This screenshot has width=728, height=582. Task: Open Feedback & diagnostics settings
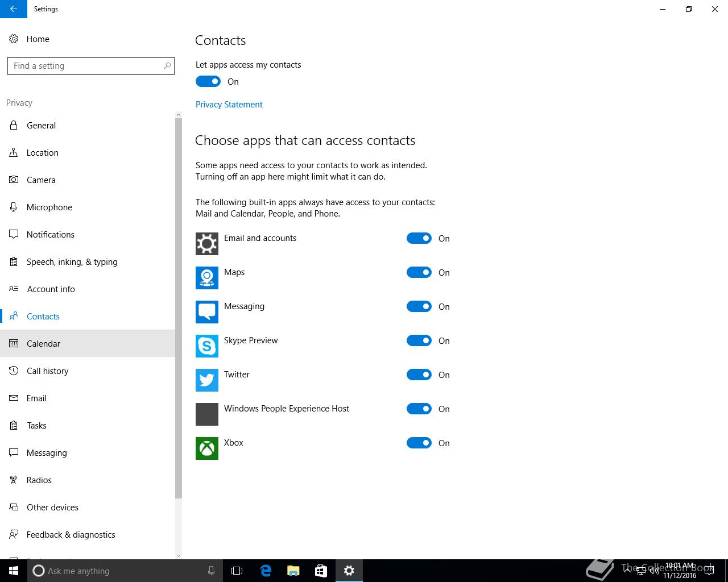click(88, 535)
